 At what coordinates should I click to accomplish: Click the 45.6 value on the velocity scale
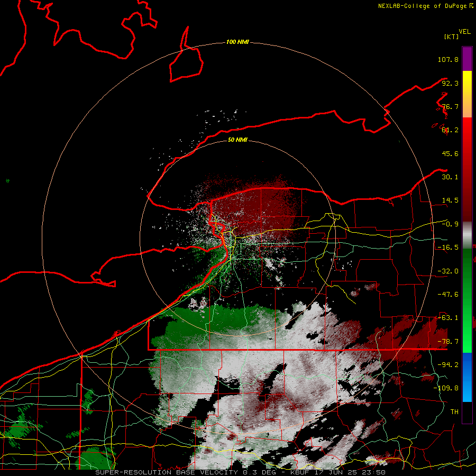[x=450, y=153]
